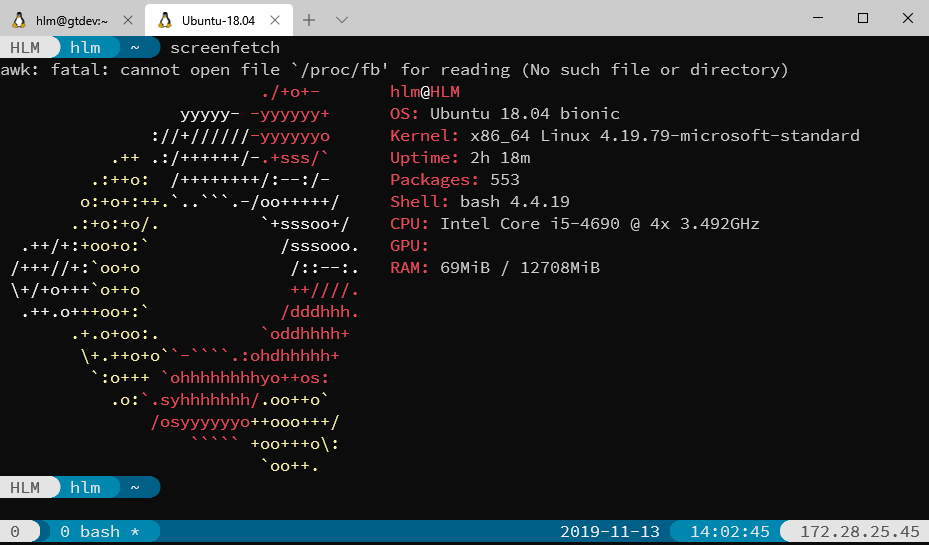Minimize the terminal window
Viewport: 929px width, 545px height.
[x=818, y=18]
